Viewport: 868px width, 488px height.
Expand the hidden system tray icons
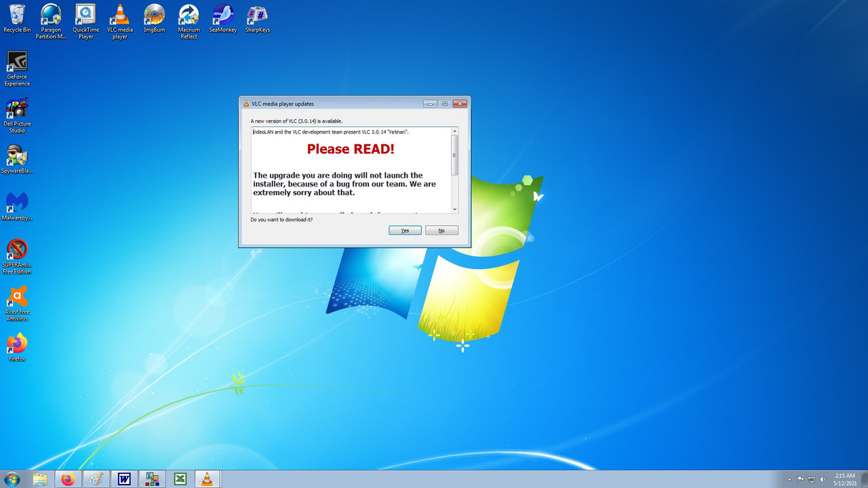[x=789, y=479]
